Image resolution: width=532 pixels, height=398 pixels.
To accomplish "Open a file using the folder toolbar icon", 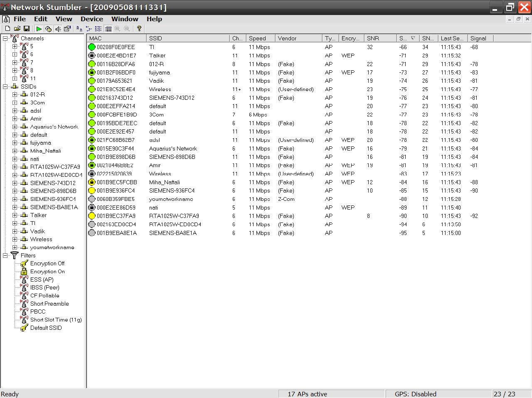I will coord(17,29).
